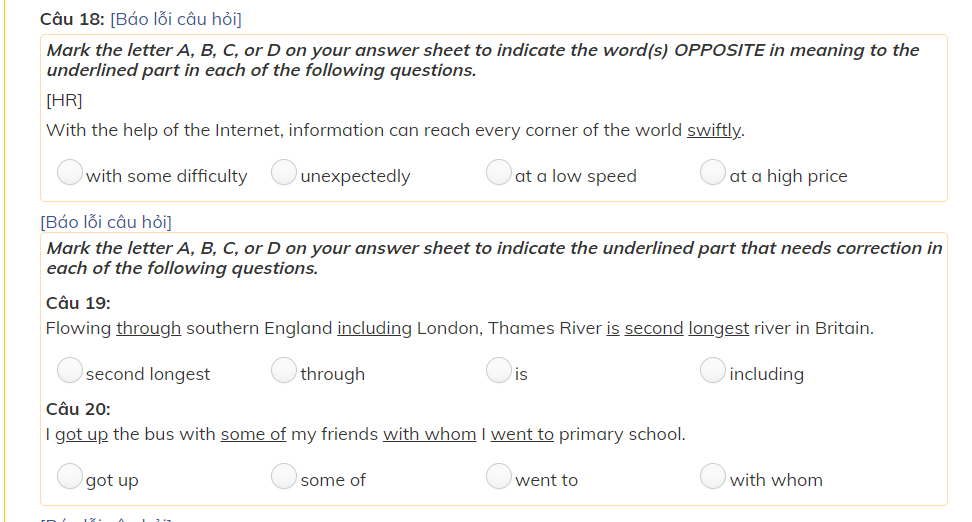Screen dimensions: 972x522
Task: Select 'at a high price' option
Action: [713, 174]
